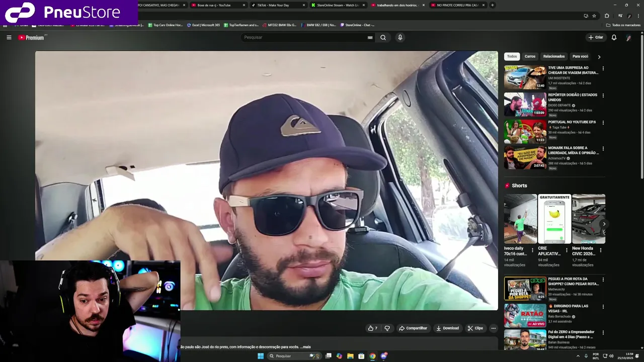Click the Clipe scissors button
The width and height of the screenshot is (644, 362).
[475, 328]
